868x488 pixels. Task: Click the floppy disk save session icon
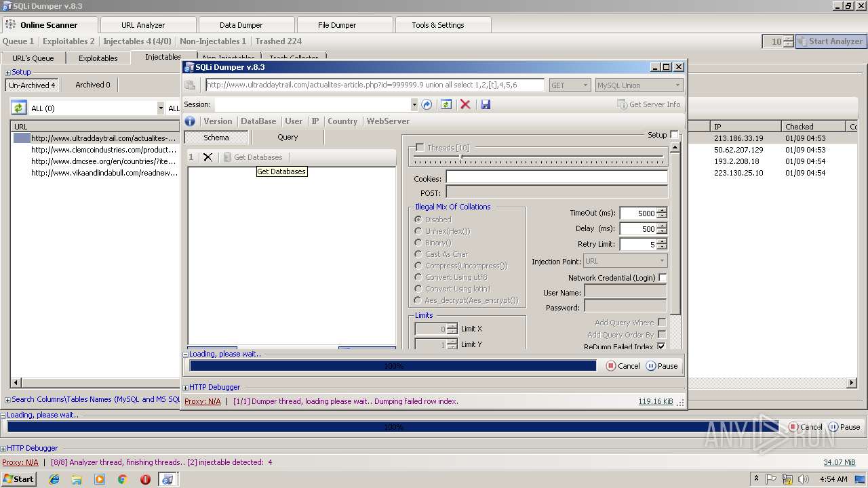pos(486,104)
